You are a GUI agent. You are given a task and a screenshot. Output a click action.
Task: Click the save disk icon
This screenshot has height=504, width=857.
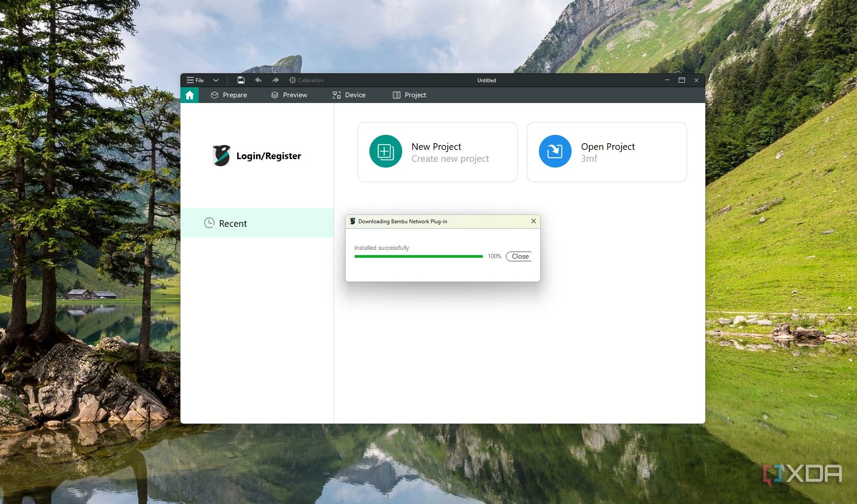click(241, 80)
